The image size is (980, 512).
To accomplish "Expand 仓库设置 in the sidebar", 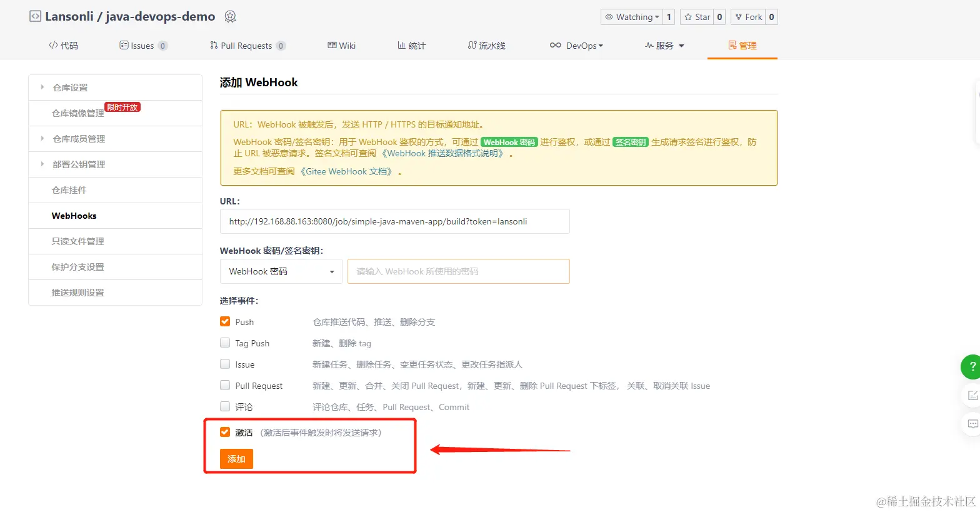I will pos(116,88).
